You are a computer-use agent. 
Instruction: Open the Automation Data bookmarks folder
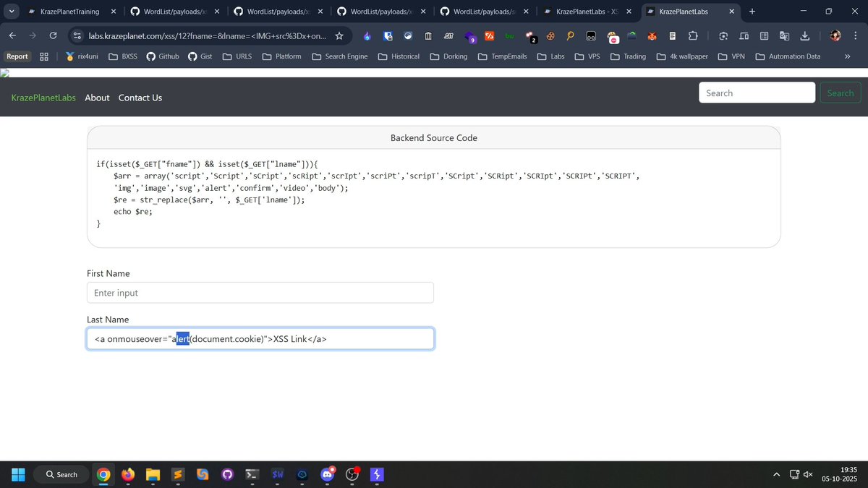pyautogui.click(x=788, y=56)
